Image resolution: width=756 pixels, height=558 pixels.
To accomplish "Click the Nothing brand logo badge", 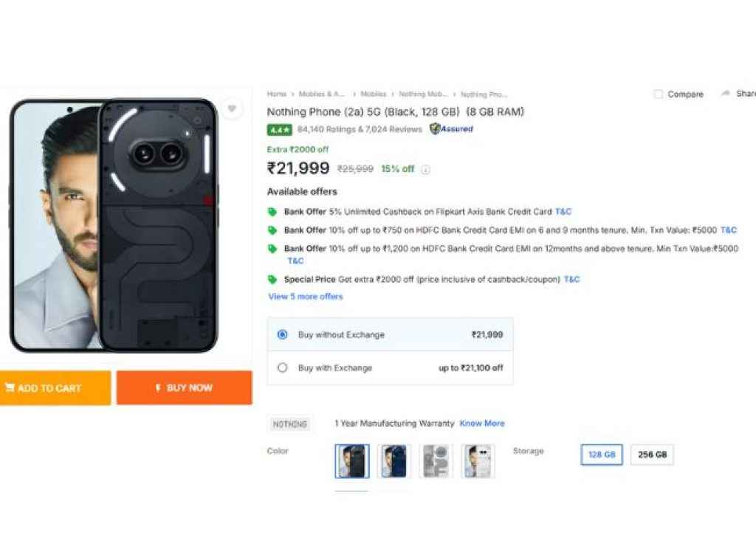I will tap(289, 424).
